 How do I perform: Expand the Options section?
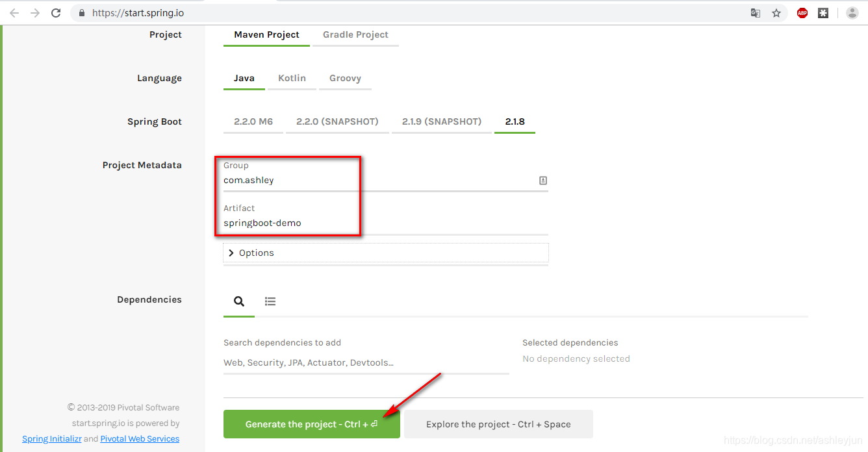click(x=386, y=253)
